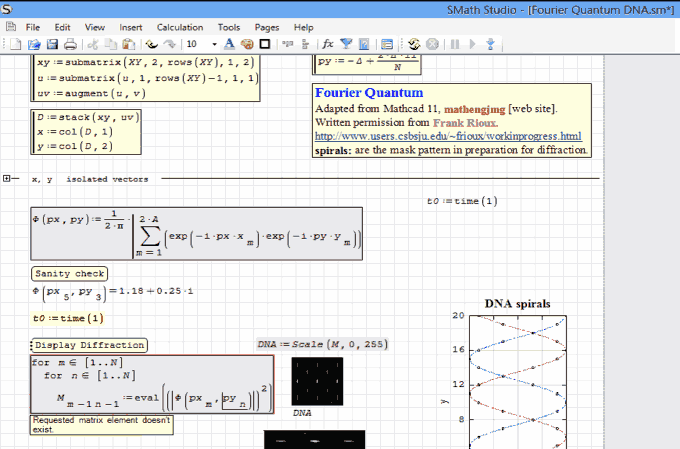Open the font size 10 dropdown

(x=212, y=44)
